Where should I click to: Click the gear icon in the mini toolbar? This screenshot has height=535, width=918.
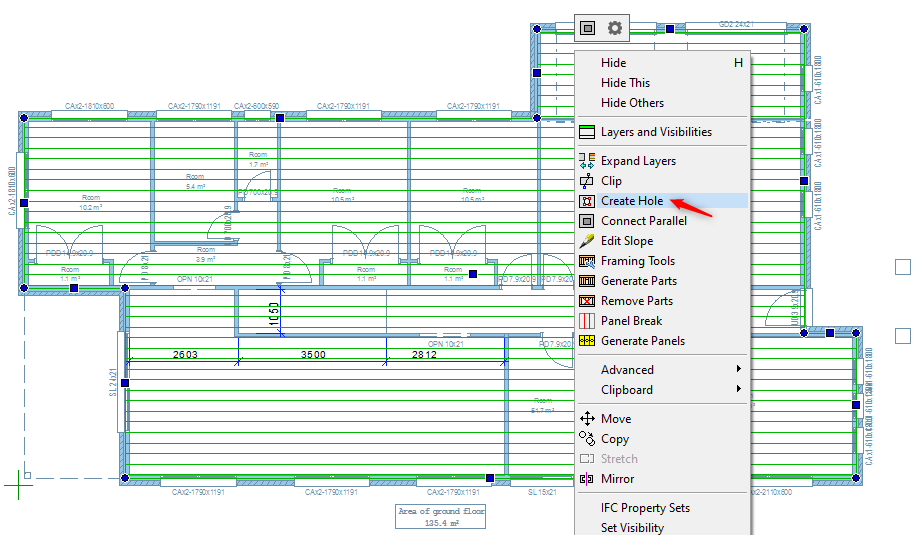tap(615, 28)
